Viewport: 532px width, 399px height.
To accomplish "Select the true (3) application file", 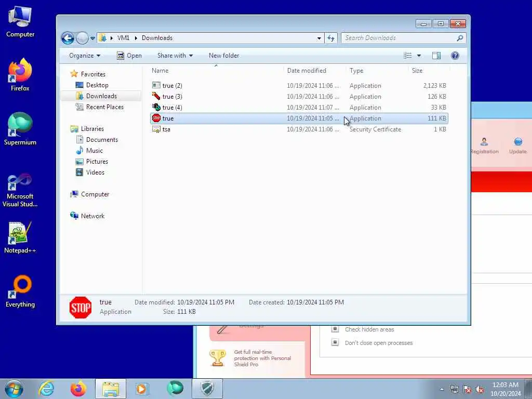I will 299,96.
